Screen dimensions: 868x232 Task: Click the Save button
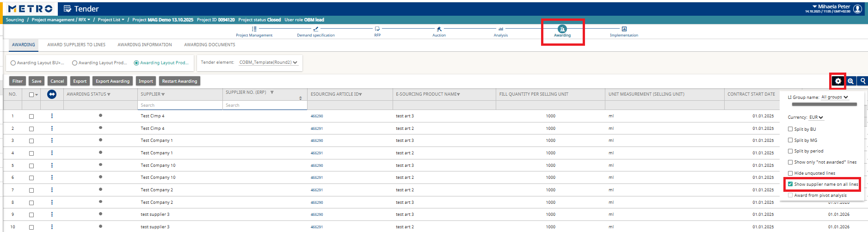tap(37, 81)
